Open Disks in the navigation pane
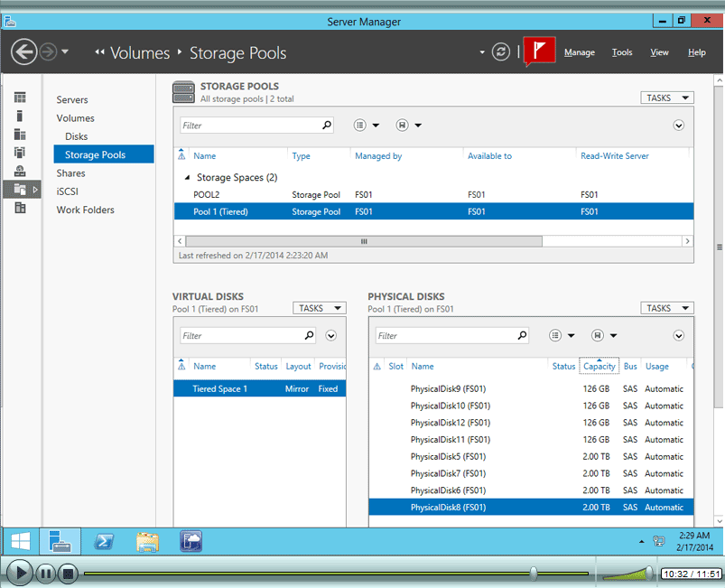The image size is (725, 588). pyautogui.click(x=76, y=136)
